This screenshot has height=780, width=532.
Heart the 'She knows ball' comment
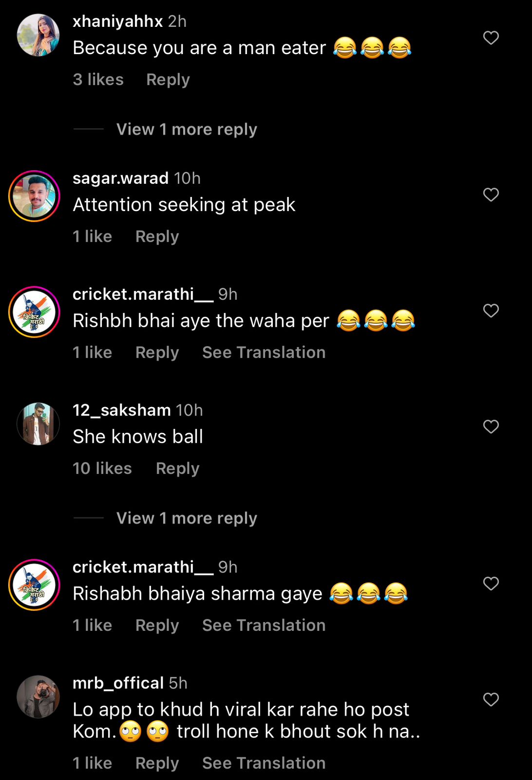(x=491, y=427)
